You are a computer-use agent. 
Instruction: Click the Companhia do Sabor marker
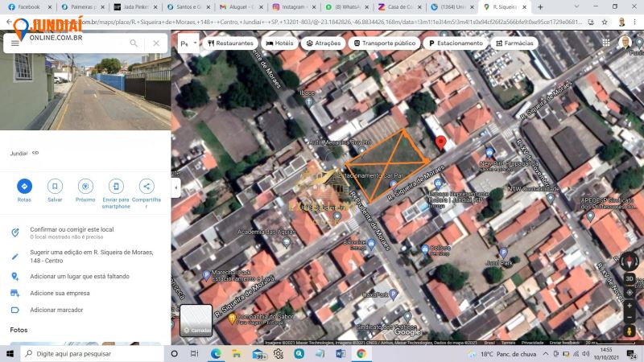point(232,318)
